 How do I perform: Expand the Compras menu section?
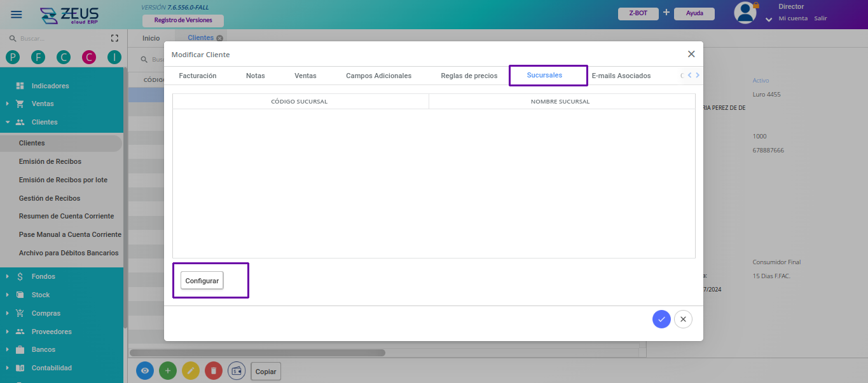[x=7, y=313]
